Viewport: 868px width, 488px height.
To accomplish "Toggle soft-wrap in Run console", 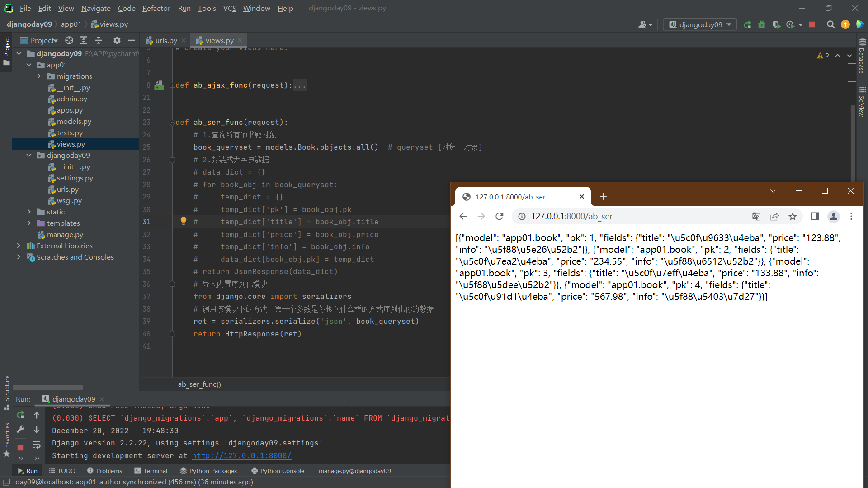I will click(x=37, y=445).
